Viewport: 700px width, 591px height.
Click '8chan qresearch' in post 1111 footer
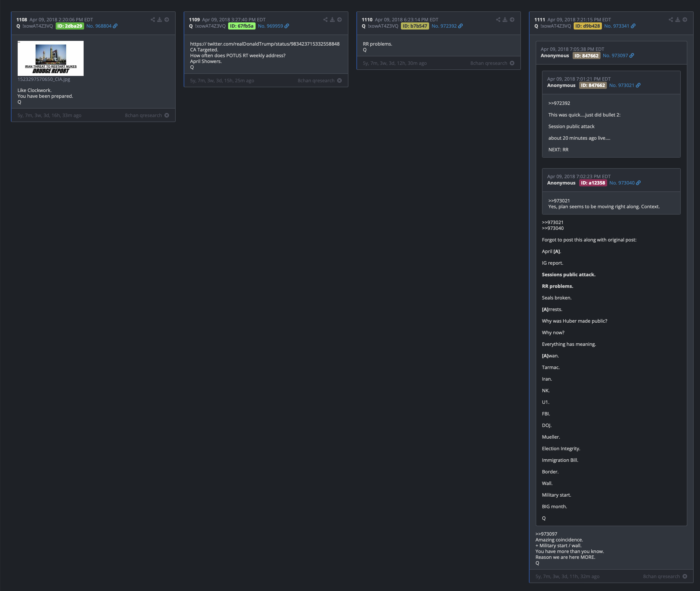tap(661, 576)
